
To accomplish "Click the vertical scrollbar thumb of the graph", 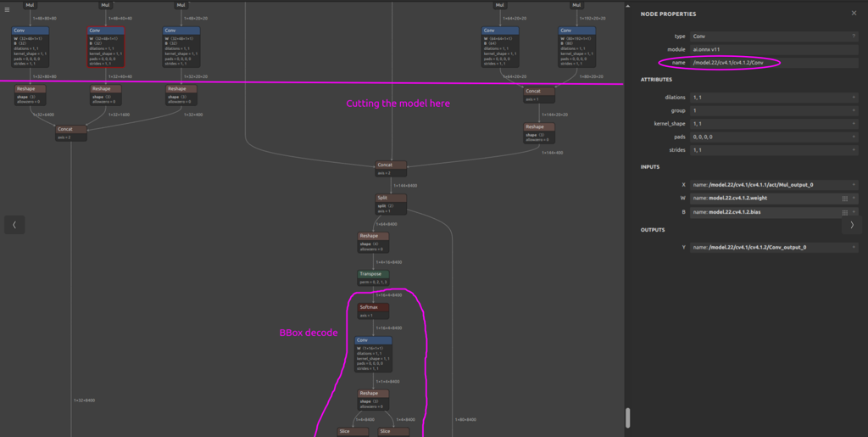I will [x=628, y=417].
